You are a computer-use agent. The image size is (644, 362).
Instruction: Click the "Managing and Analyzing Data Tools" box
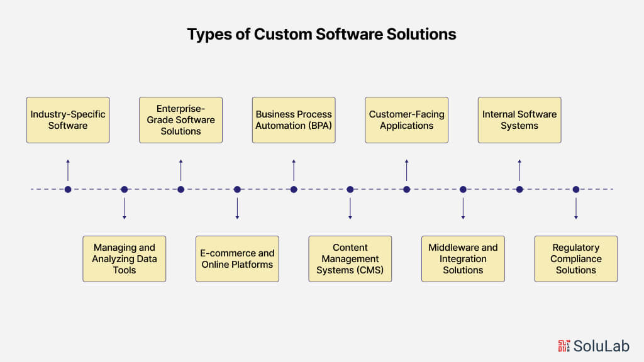tap(125, 258)
